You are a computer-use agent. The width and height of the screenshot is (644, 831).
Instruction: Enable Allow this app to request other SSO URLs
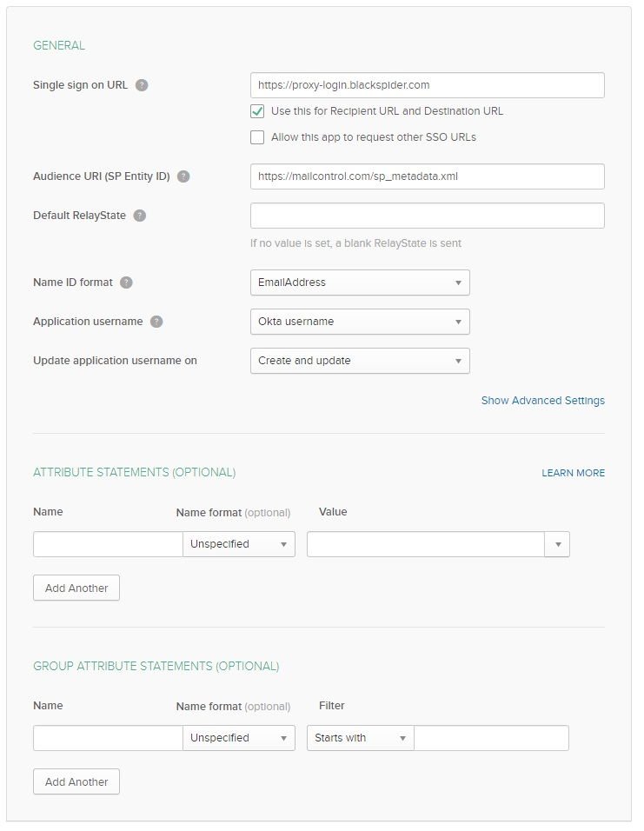(x=257, y=137)
